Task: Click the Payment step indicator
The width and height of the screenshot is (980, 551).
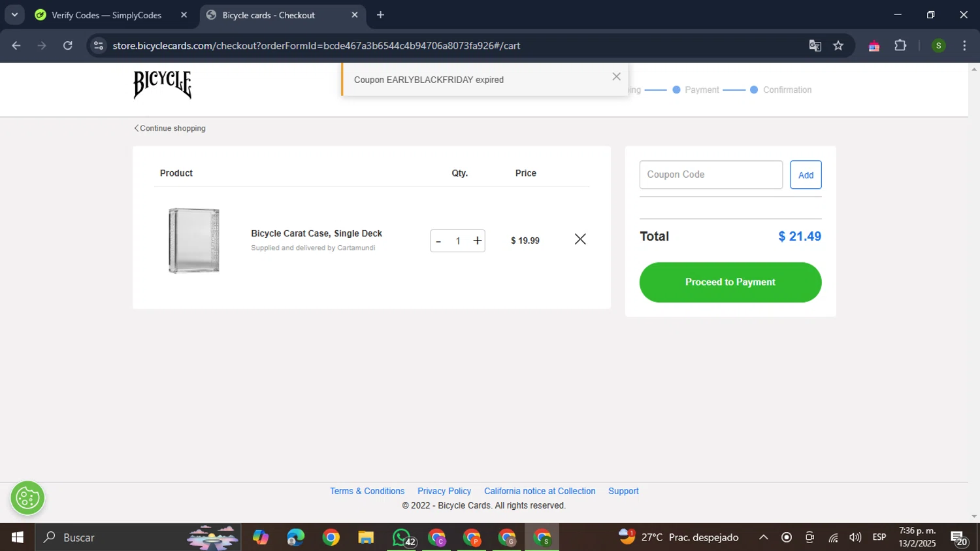Action: click(696, 90)
